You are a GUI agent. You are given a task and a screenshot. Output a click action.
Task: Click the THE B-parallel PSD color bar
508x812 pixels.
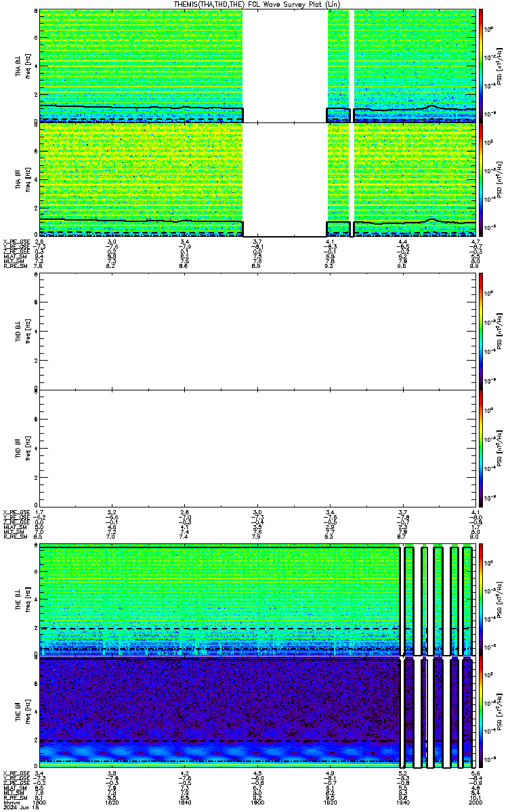click(x=482, y=713)
